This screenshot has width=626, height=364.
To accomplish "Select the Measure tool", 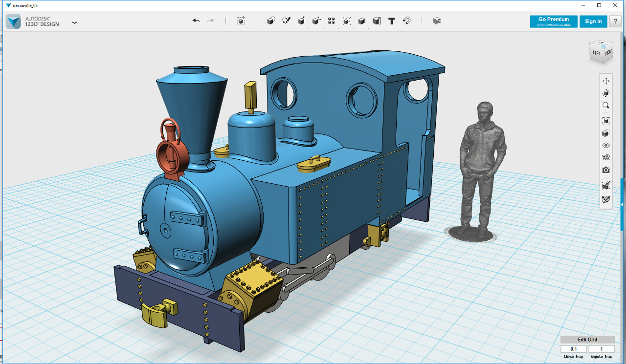I will pyautogui.click(x=377, y=21).
